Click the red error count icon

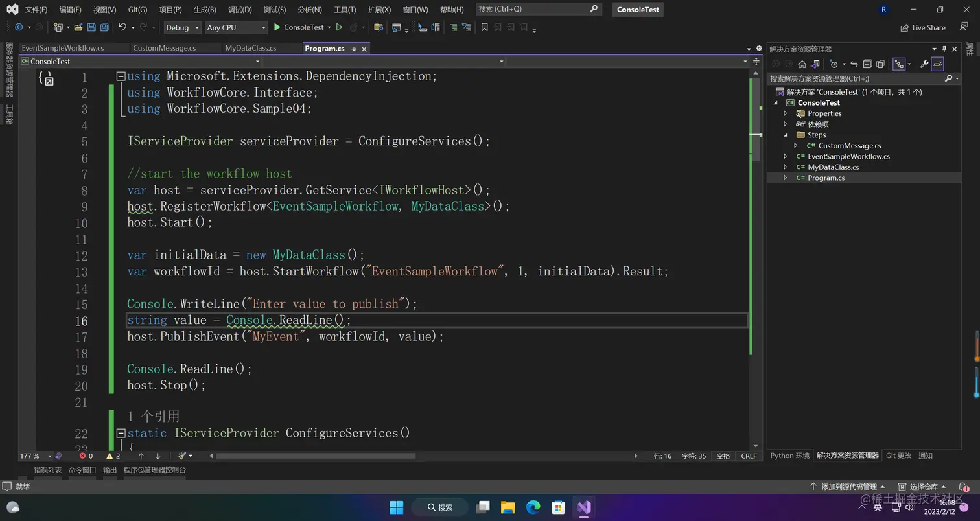click(82, 456)
